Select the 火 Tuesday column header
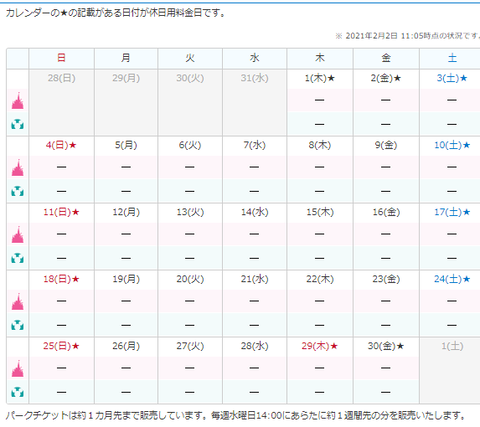Image resolution: width=480 pixels, height=427 pixels. point(190,58)
